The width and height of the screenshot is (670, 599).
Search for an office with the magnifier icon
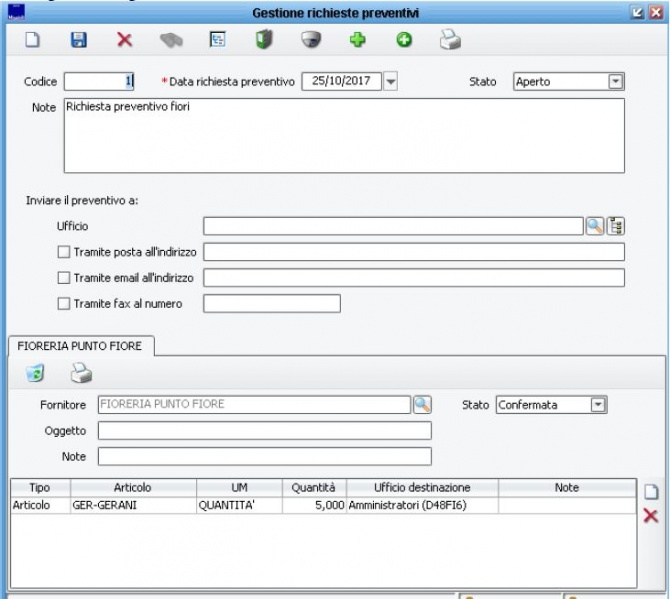(x=594, y=226)
